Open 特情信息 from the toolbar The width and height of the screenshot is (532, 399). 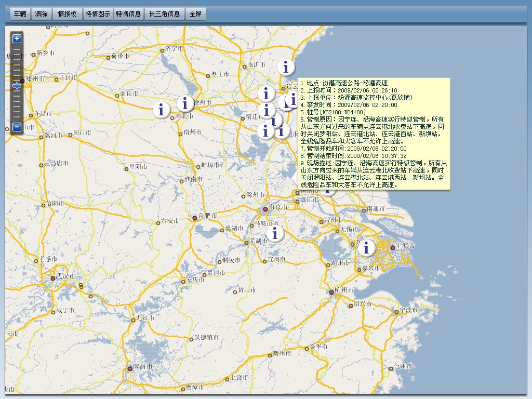click(x=128, y=14)
